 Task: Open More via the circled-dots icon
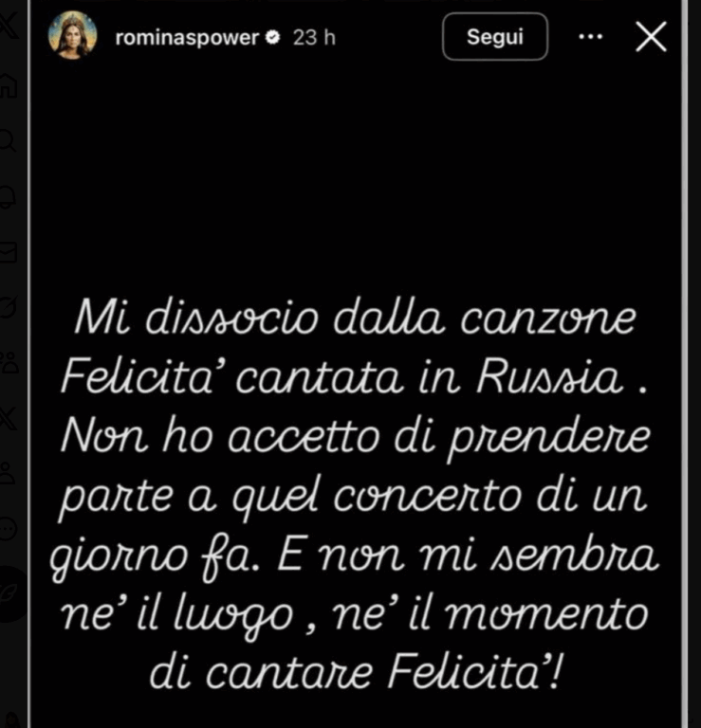(x=8, y=529)
